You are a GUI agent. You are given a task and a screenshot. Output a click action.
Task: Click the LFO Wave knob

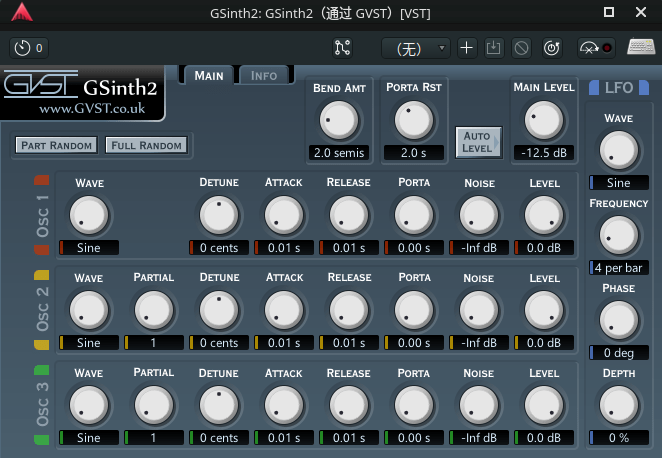pos(619,151)
